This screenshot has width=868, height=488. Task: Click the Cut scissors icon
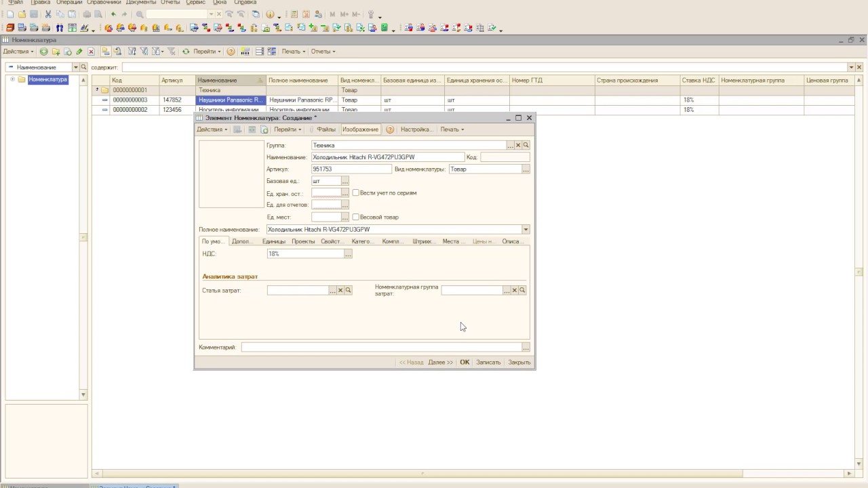pyautogui.click(x=48, y=14)
